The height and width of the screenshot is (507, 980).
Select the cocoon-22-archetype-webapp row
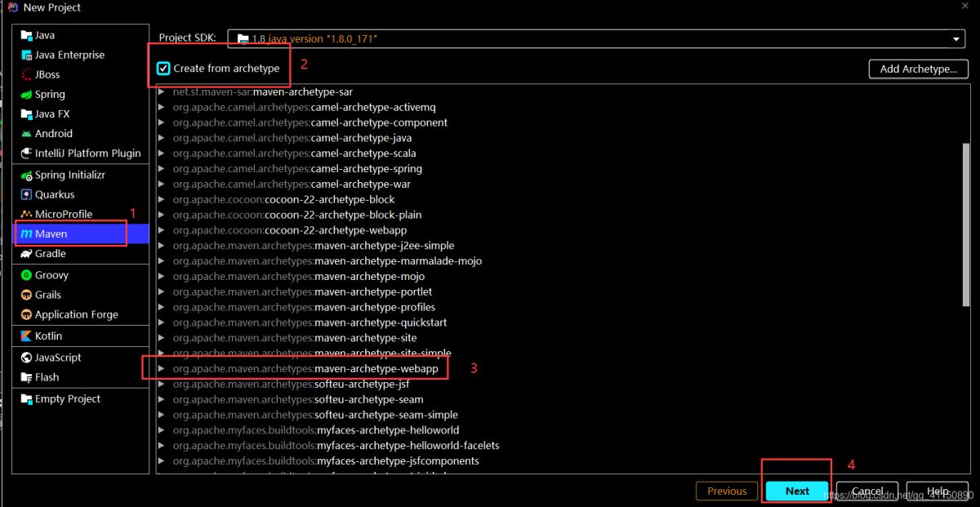coord(560,230)
